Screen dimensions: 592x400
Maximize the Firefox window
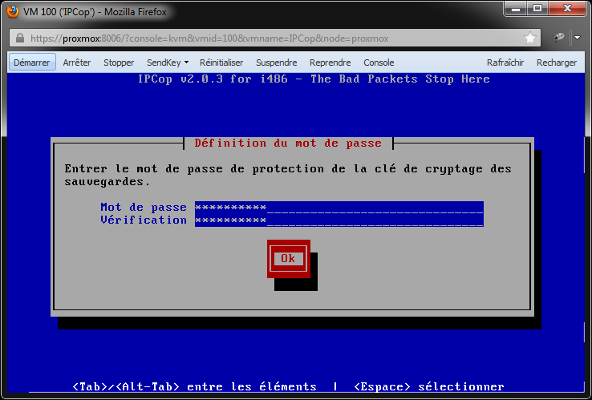click(538, 9)
